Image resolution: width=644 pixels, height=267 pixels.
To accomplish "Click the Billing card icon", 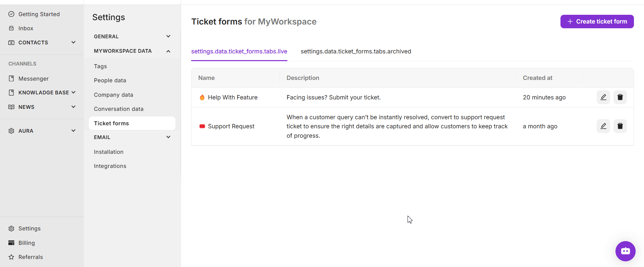I will [x=11, y=243].
